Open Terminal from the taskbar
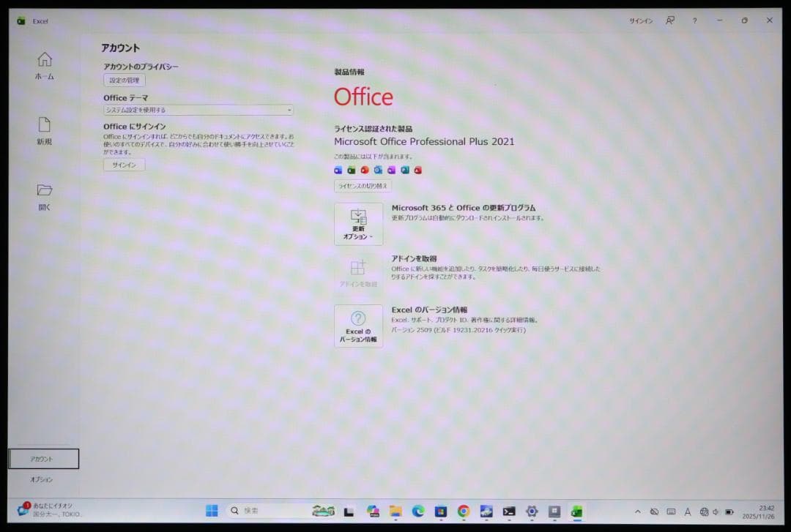This screenshot has height=532, width=791. click(509, 512)
